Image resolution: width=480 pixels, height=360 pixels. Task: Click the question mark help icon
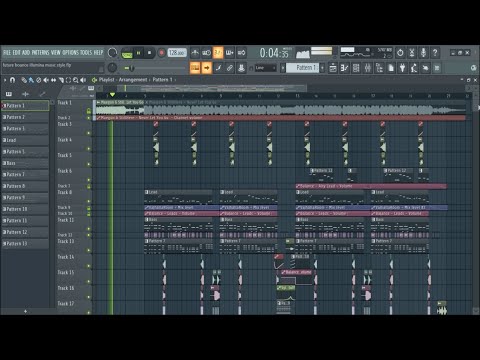(x=435, y=53)
